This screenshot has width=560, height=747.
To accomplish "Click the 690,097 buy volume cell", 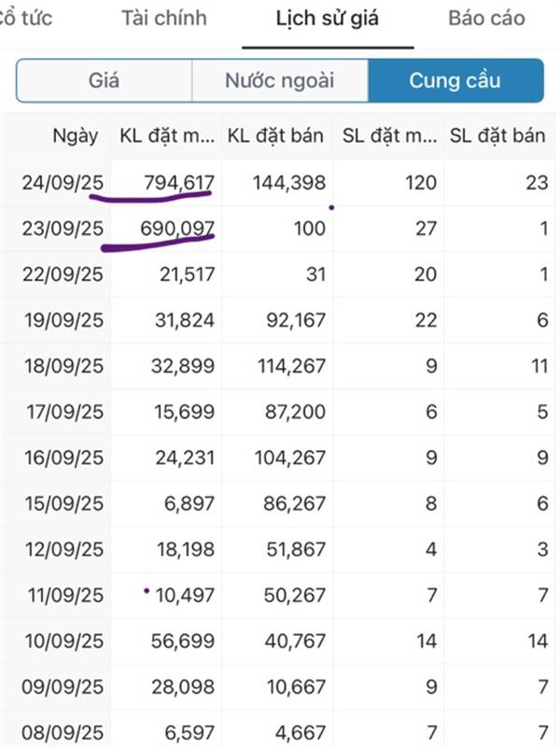I will pyautogui.click(x=177, y=229).
